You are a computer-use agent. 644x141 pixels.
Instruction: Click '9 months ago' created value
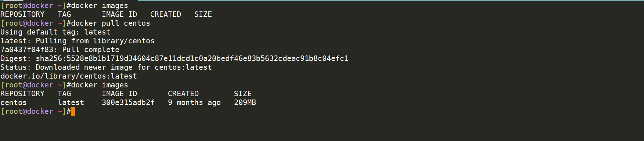[194, 102]
